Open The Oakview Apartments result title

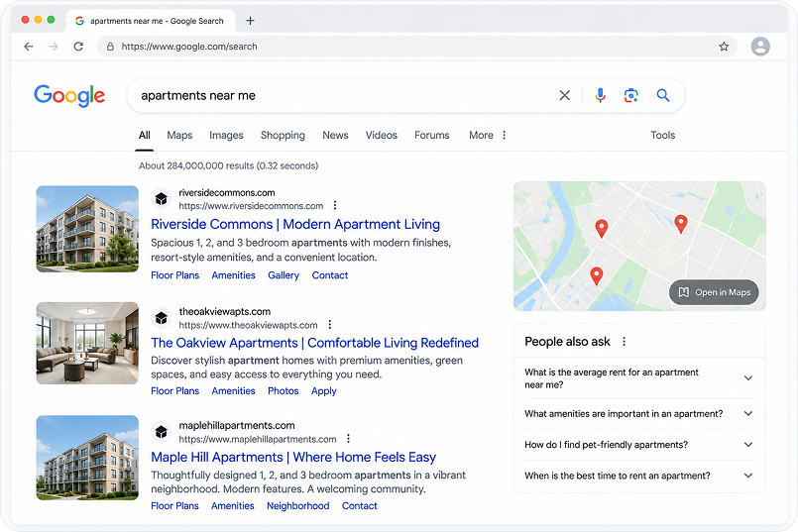pos(314,343)
